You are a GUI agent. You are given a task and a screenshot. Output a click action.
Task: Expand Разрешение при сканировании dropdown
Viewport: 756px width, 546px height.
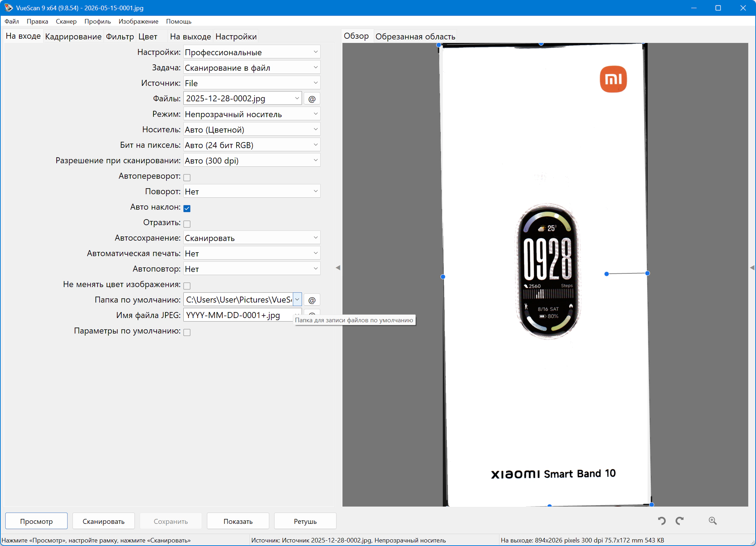pyautogui.click(x=252, y=160)
